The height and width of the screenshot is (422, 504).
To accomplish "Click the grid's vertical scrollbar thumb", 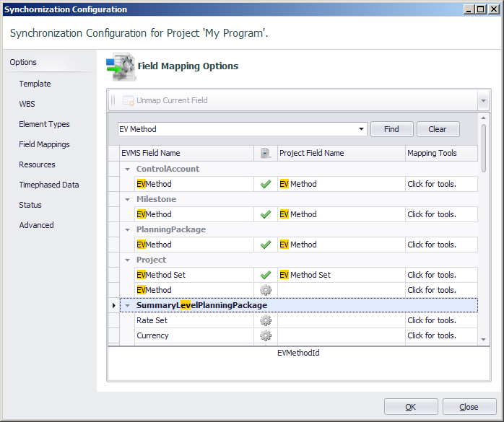I will pyautogui.click(x=484, y=149).
